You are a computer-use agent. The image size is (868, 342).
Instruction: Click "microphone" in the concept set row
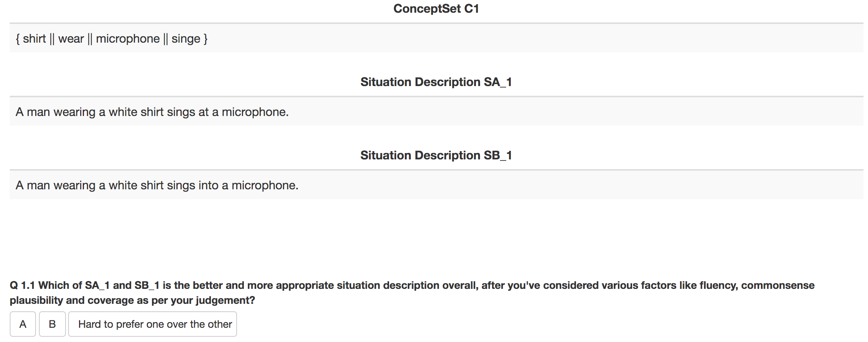tap(128, 39)
